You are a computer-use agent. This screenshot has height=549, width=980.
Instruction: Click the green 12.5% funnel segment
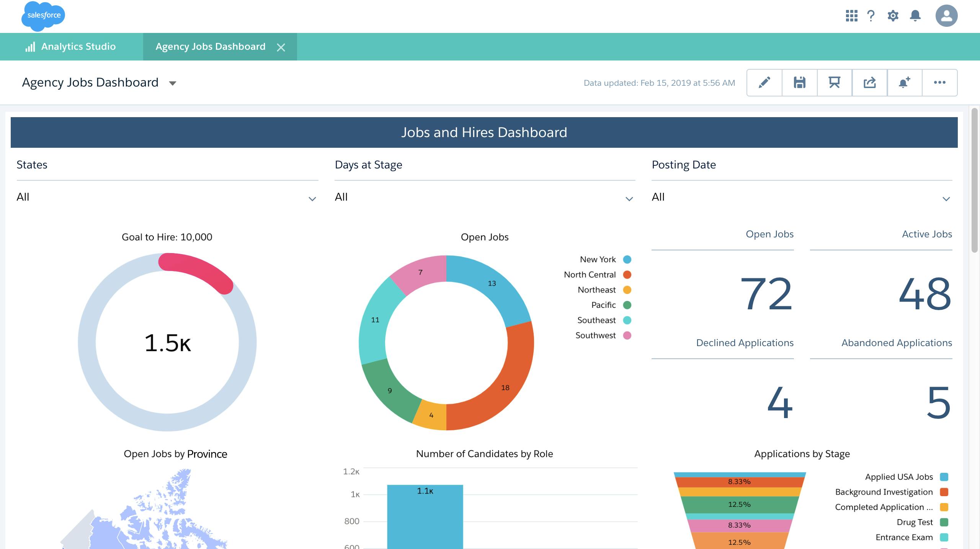740,505
